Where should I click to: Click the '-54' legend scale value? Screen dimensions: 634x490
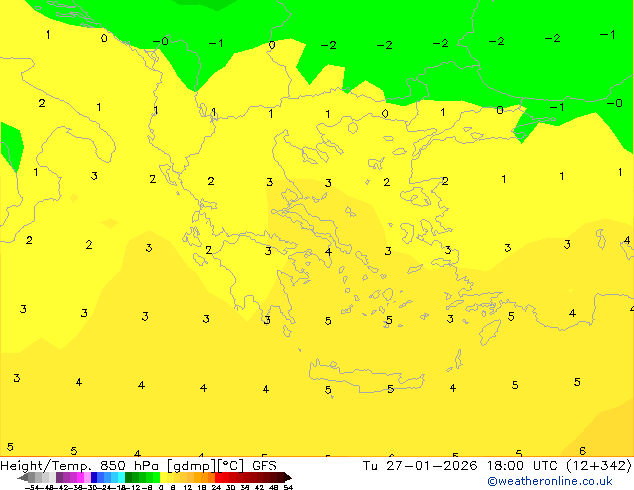click(x=34, y=487)
